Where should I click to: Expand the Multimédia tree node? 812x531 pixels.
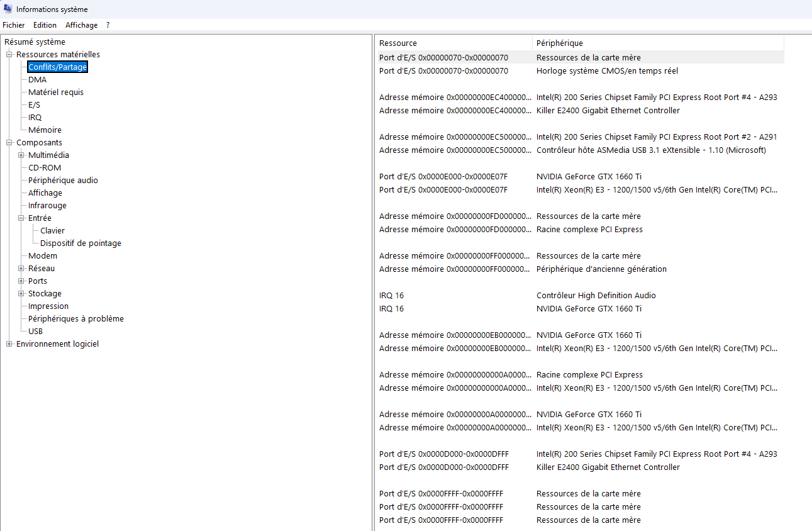tap(21, 155)
